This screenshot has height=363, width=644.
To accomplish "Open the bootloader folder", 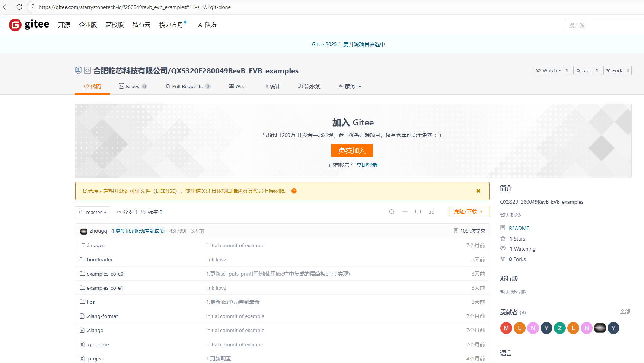I will click(x=100, y=259).
